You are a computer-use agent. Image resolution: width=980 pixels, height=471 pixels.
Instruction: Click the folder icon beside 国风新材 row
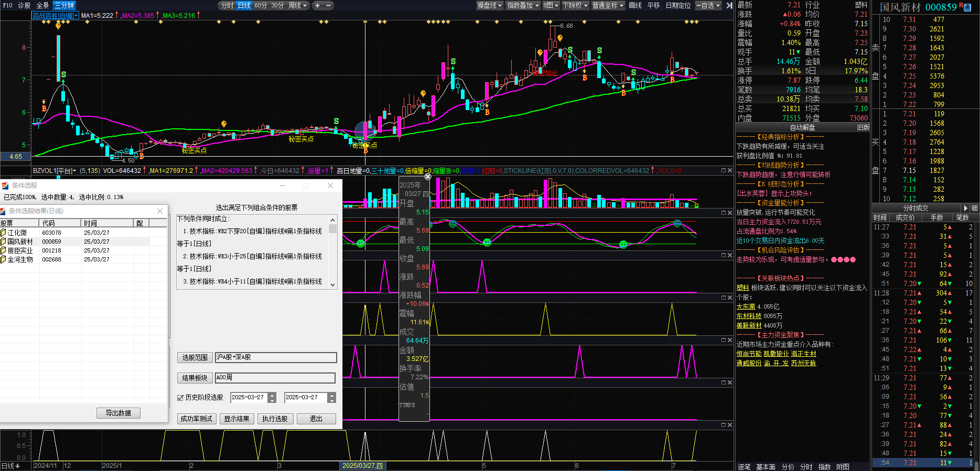pyautogui.click(x=3, y=242)
